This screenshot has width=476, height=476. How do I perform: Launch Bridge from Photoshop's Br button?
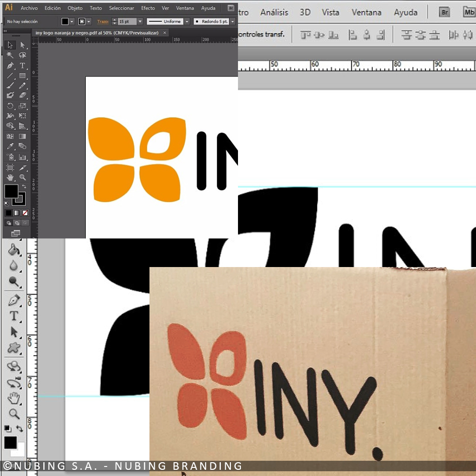tap(445, 12)
